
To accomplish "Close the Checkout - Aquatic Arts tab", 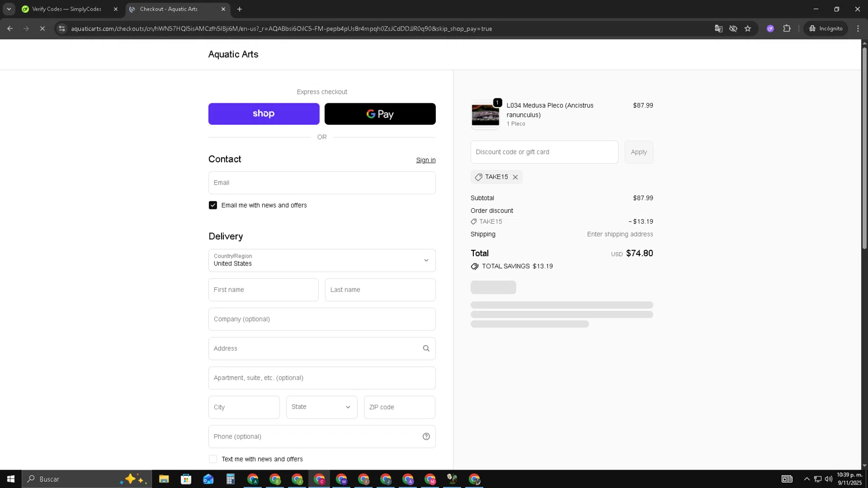I will [223, 9].
